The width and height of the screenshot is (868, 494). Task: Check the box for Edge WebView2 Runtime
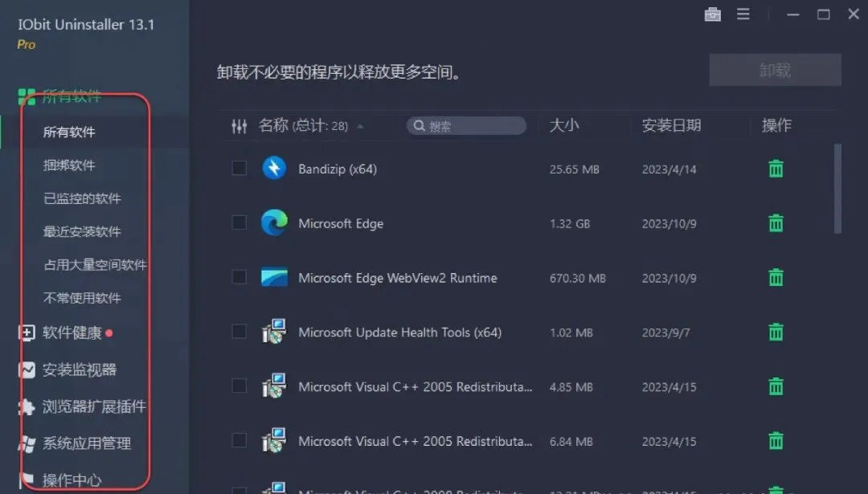[240, 276]
